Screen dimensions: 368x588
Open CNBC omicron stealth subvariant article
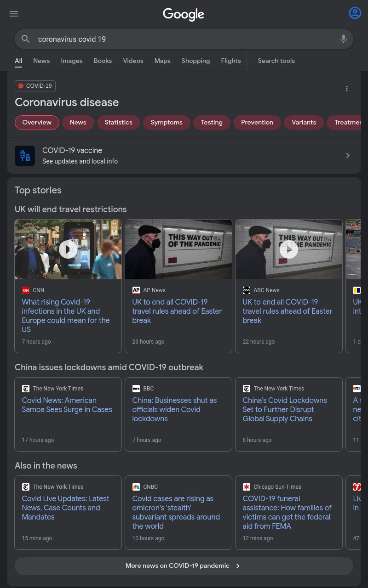176,512
